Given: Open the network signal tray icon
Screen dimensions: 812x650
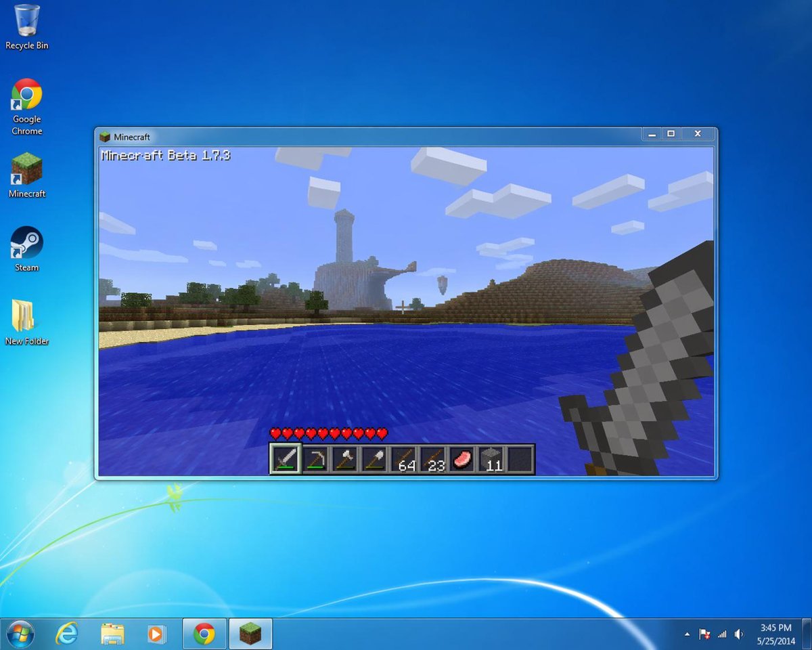Looking at the screenshot, I should point(722,634).
